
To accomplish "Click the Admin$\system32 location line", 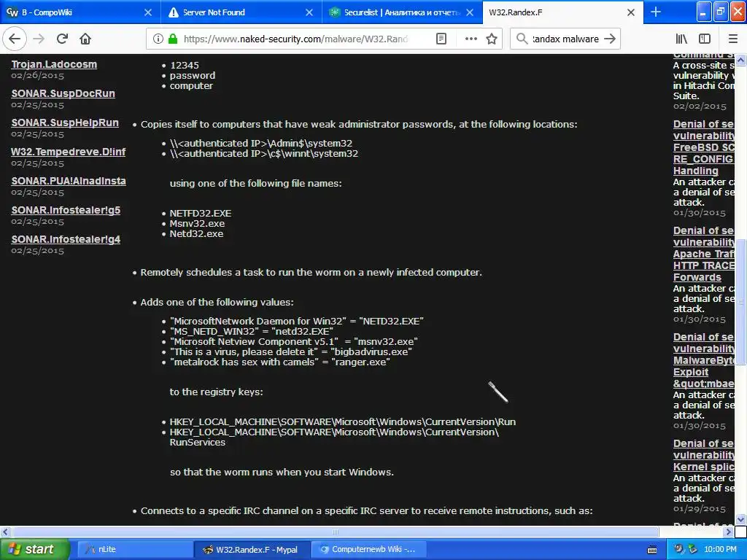I will coord(261,143).
